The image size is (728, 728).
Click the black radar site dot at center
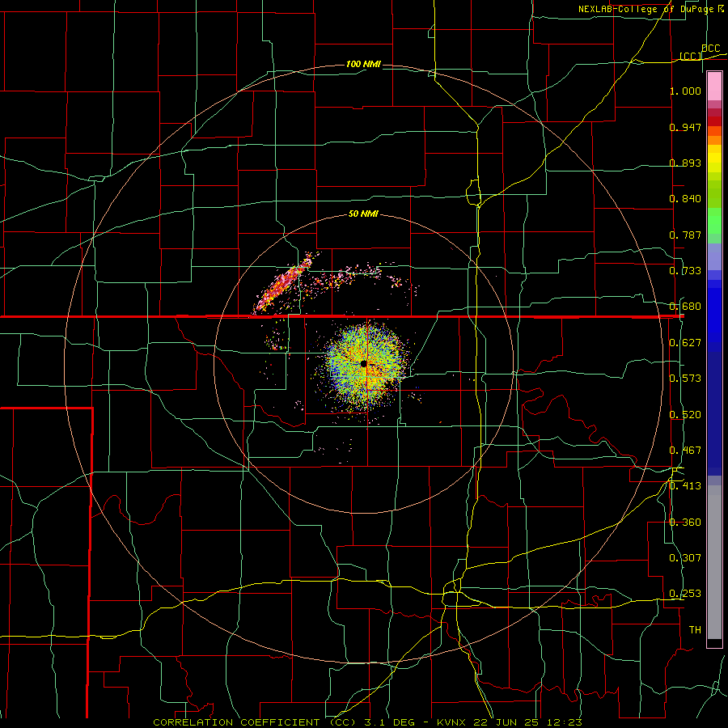tap(363, 363)
